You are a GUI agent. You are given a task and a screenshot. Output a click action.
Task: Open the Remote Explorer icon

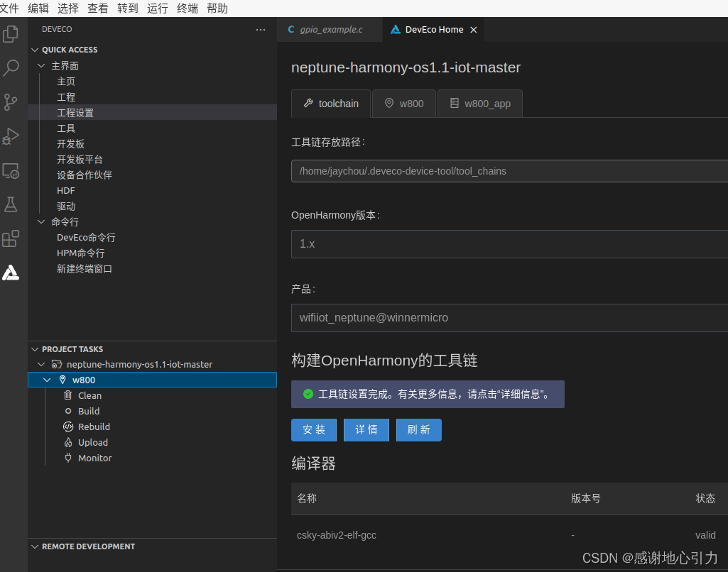click(x=11, y=171)
